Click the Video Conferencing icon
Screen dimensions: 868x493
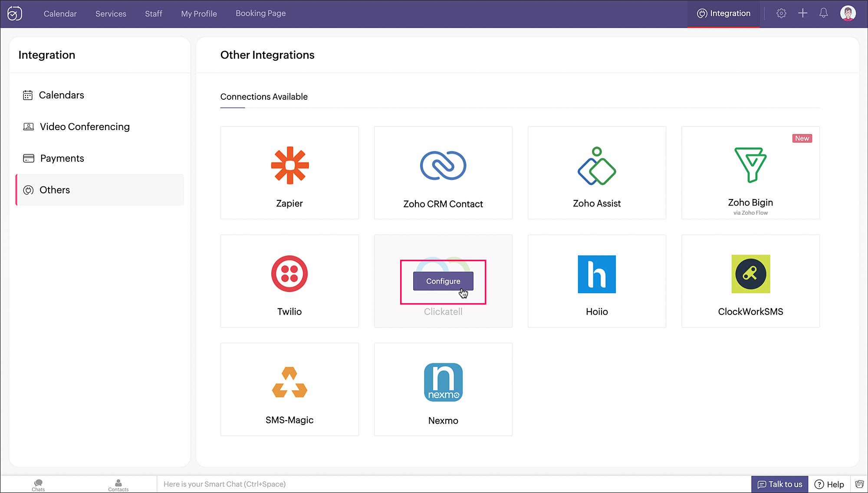[x=28, y=127]
